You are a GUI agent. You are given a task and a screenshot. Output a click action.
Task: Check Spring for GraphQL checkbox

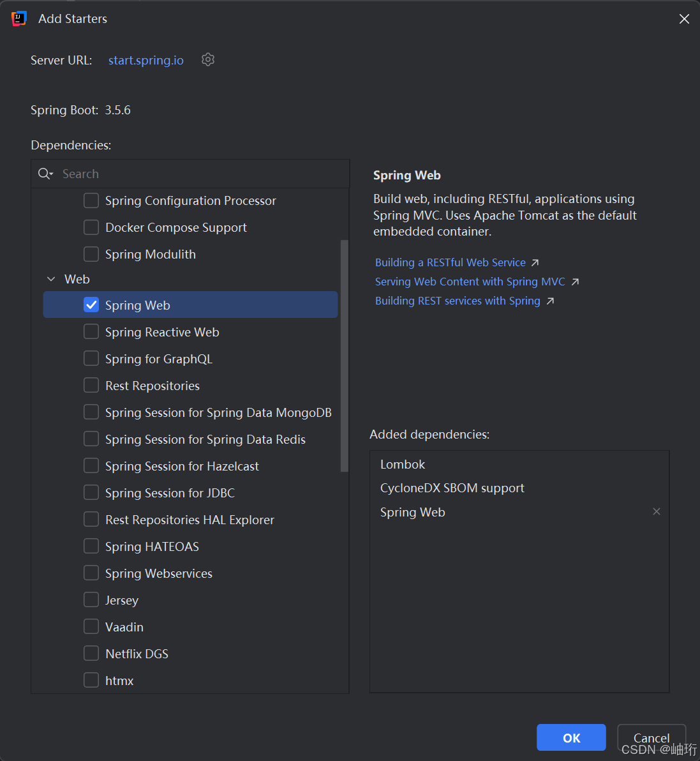tap(91, 358)
